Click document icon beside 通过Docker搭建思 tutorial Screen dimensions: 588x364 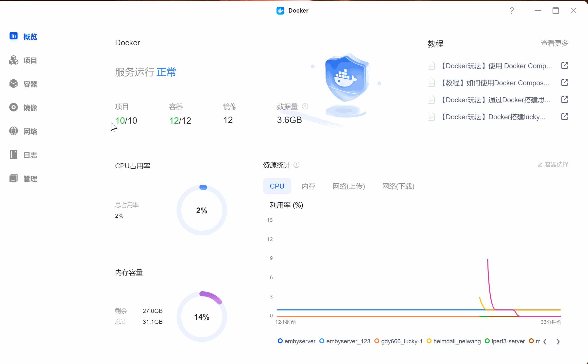coord(431,100)
